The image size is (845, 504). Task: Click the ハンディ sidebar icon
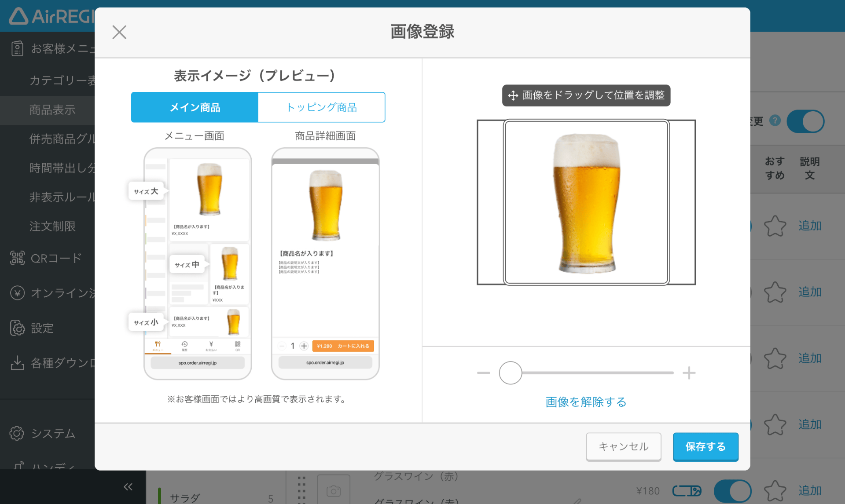[18, 465]
